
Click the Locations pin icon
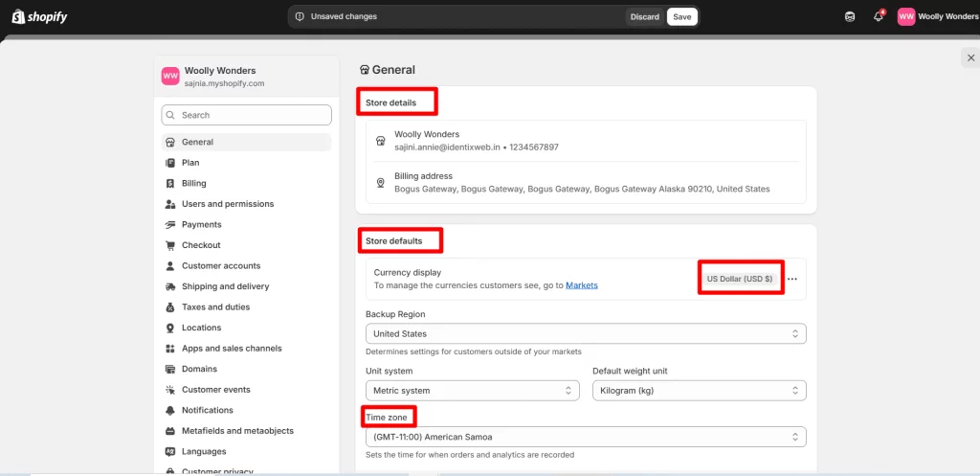[170, 328]
